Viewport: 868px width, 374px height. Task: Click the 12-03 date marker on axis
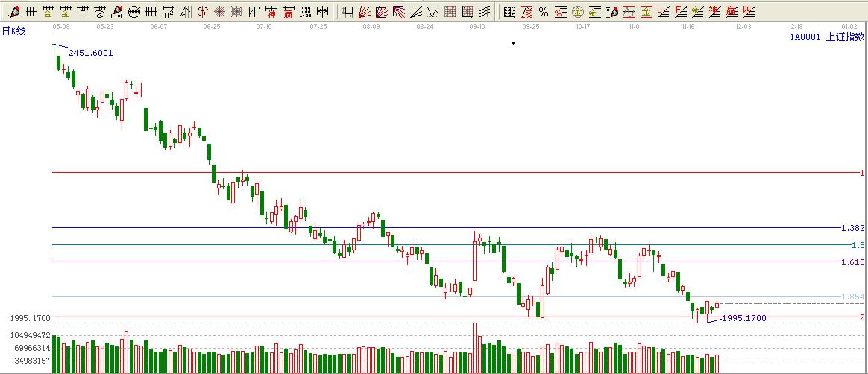click(743, 26)
